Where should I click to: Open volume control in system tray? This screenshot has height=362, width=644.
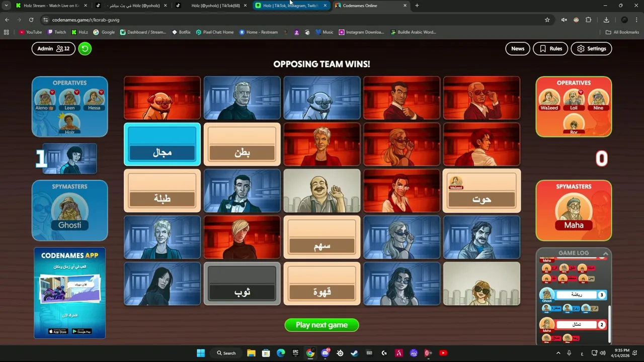[603, 353]
